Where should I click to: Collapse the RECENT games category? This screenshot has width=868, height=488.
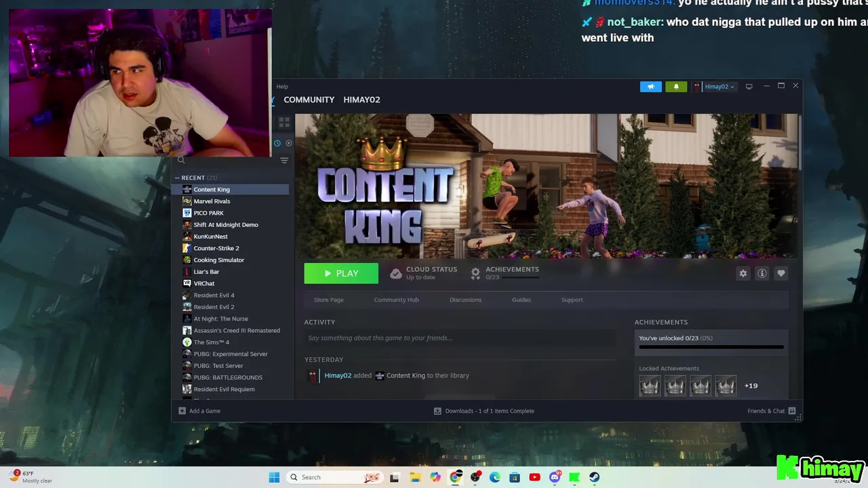pos(177,178)
